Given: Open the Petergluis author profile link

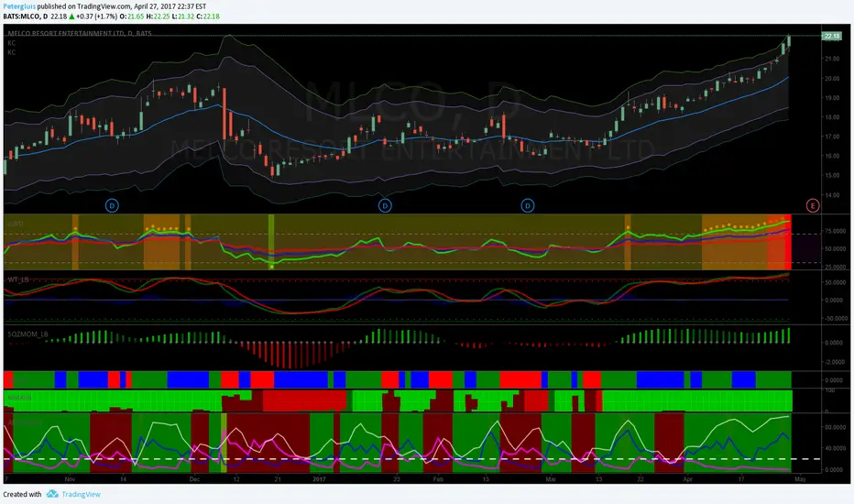Looking at the screenshot, I should [19, 6].
